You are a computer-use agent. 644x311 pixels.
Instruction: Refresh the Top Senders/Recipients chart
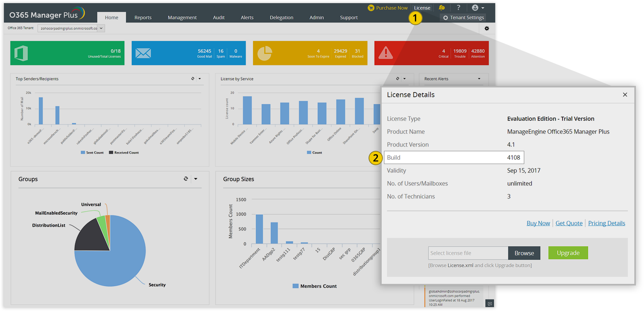point(193,79)
